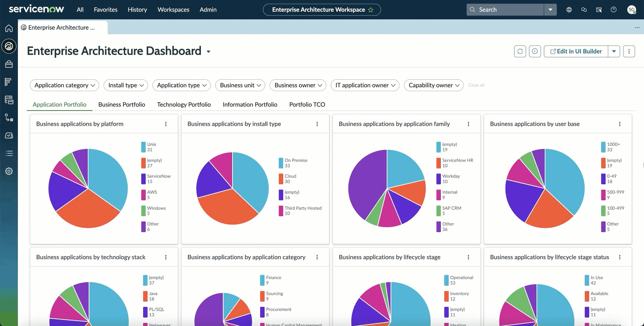
Task: Expand the Application type filter
Action: 181,85
